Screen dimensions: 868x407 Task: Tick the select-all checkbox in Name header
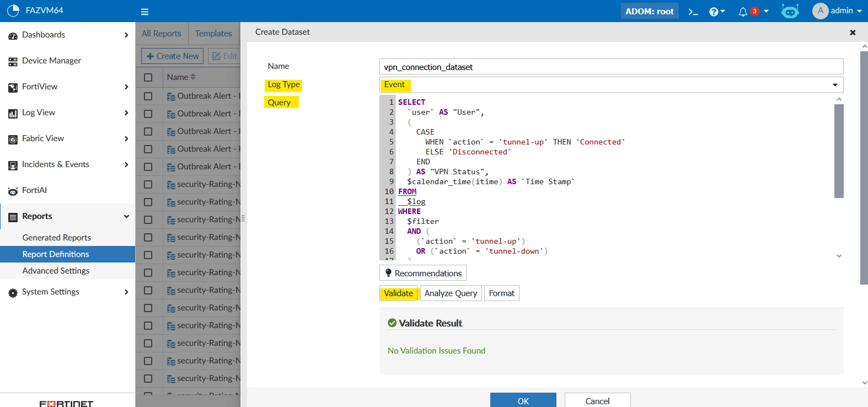[x=148, y=77]
